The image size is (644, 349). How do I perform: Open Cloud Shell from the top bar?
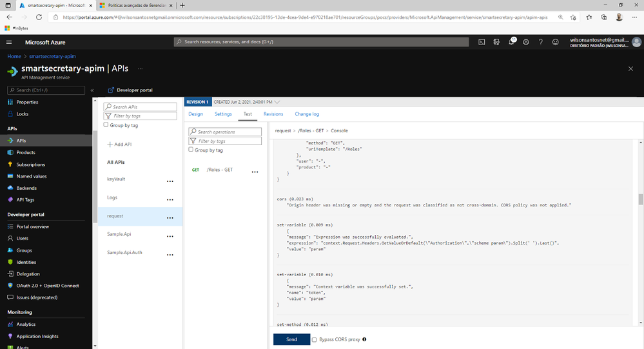[482, 42]
